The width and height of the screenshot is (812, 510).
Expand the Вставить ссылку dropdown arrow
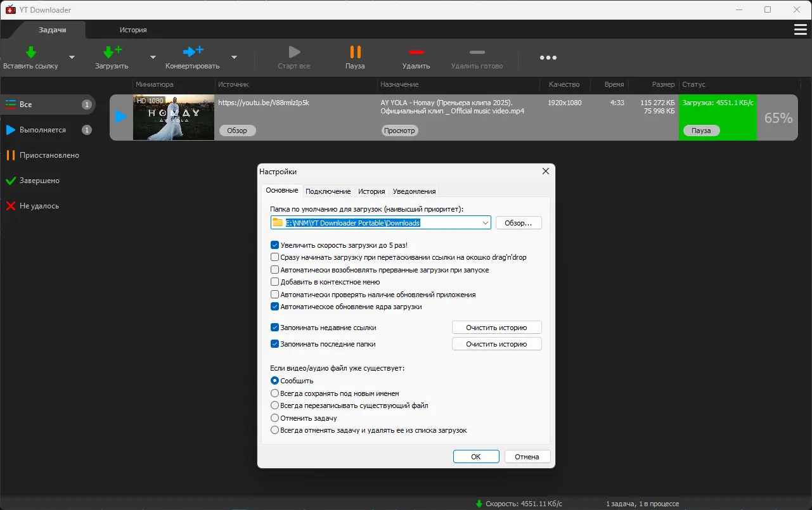[72, 57]
